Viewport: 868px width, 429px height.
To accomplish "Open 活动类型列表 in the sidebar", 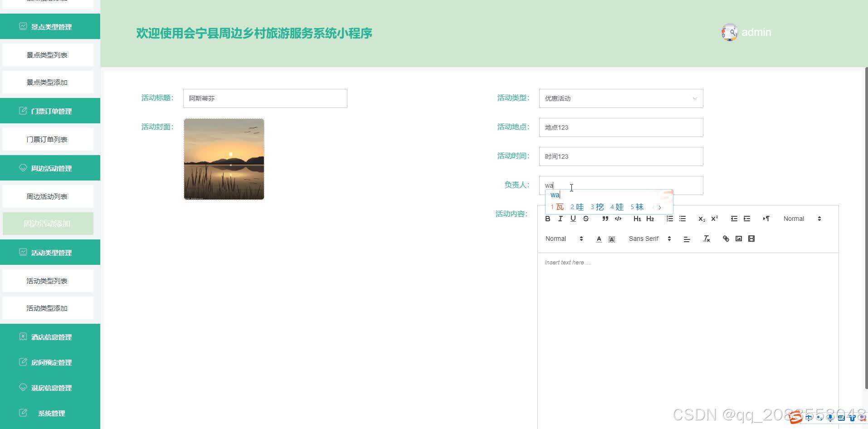I will pyautogui.click(x=48, y=281).
